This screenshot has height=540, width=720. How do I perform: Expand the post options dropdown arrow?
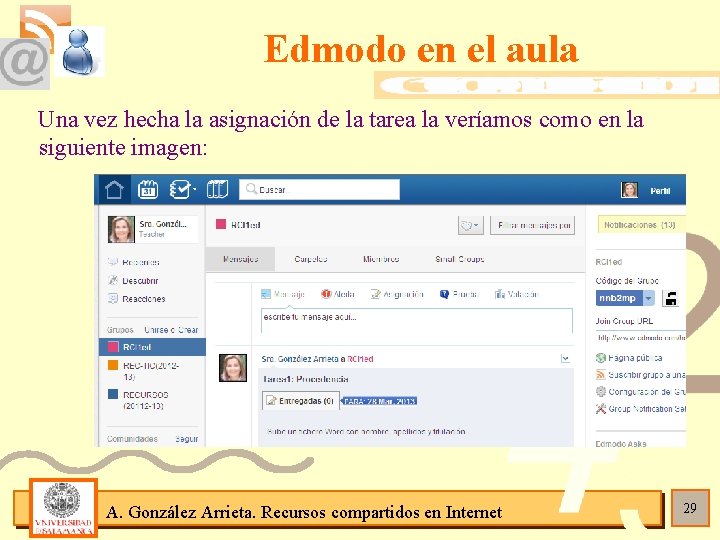pos(565,359)
